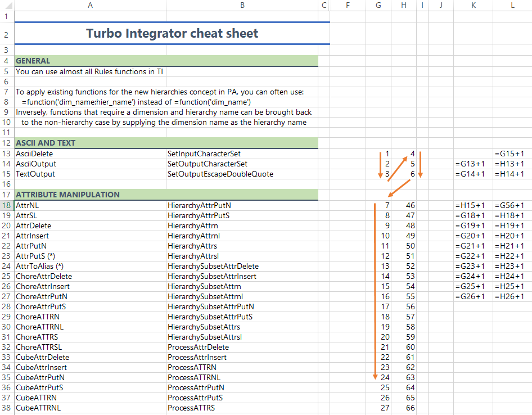This screenshot has height=415, width=532.
Task: Select the TextOutput cell
Action: click(x=90, y=174)
